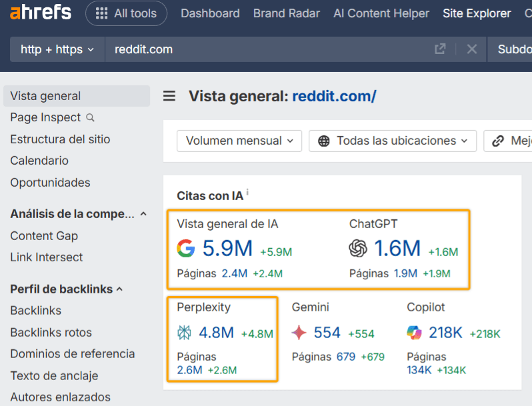Open the Volumen mensual dropdown

click(x=239, y=141)
